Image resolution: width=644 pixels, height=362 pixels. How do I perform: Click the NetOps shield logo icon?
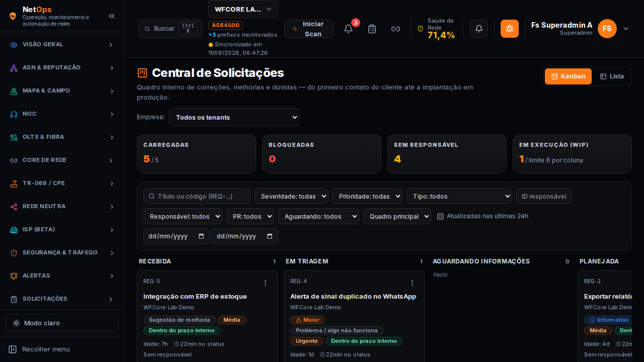point(13,16)
